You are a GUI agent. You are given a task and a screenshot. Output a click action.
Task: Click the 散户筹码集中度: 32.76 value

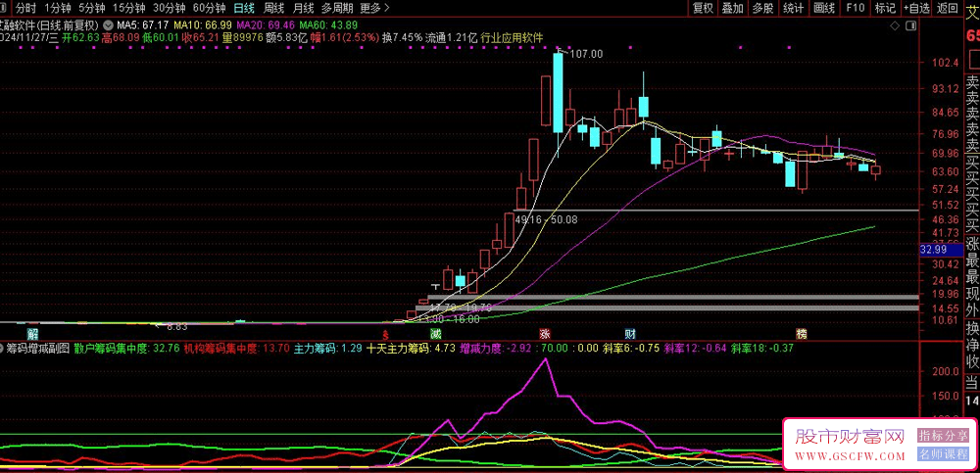point(126,349)
